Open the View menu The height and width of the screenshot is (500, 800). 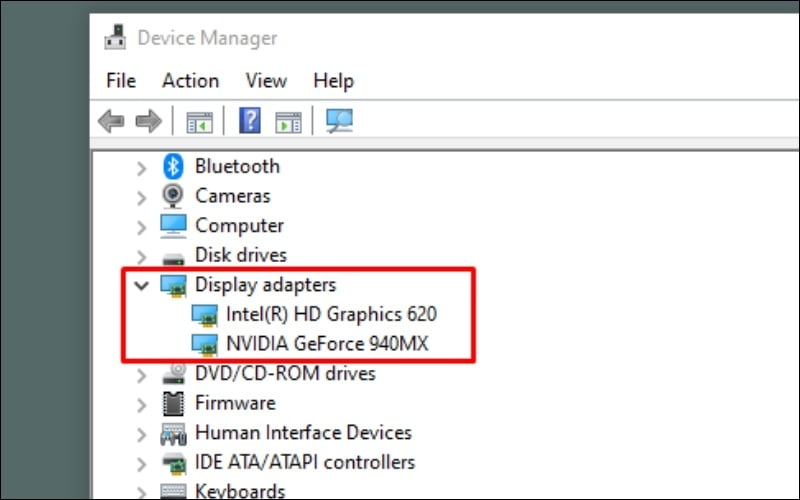(x=266, y=81)
